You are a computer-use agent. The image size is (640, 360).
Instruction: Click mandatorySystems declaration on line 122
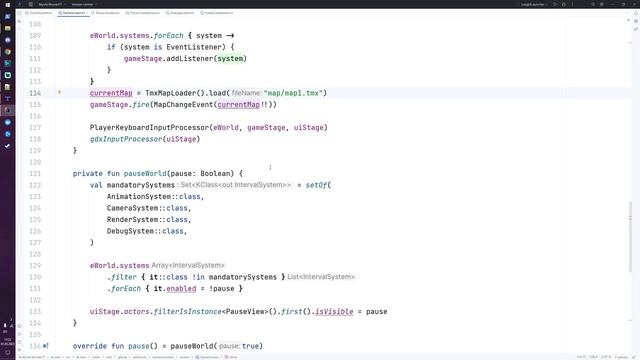click(x=141, y=185)
